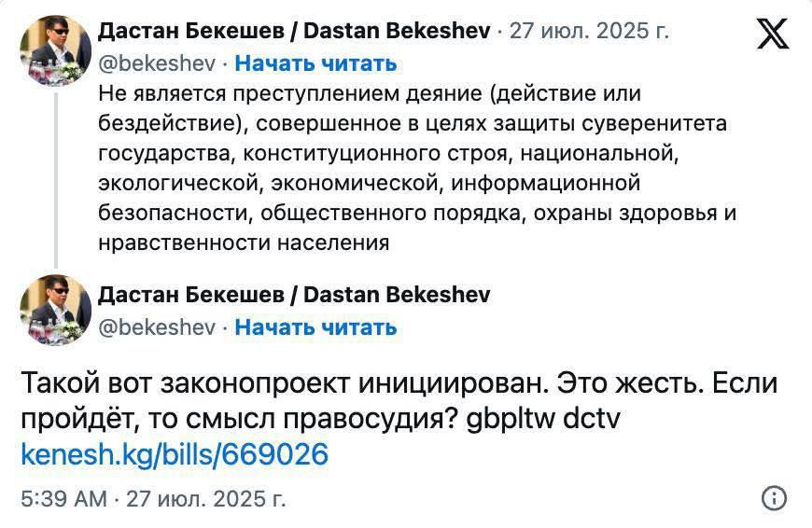The height and width of the screenshot is (528, 812).
Task: Open the Cyrillic name Дастан Бекешев in the lower post
Action: [x=190, y=295]
